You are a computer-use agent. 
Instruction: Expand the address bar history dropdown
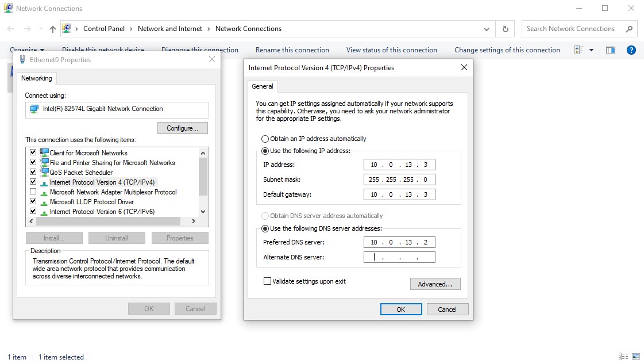(x=486, y=28)
